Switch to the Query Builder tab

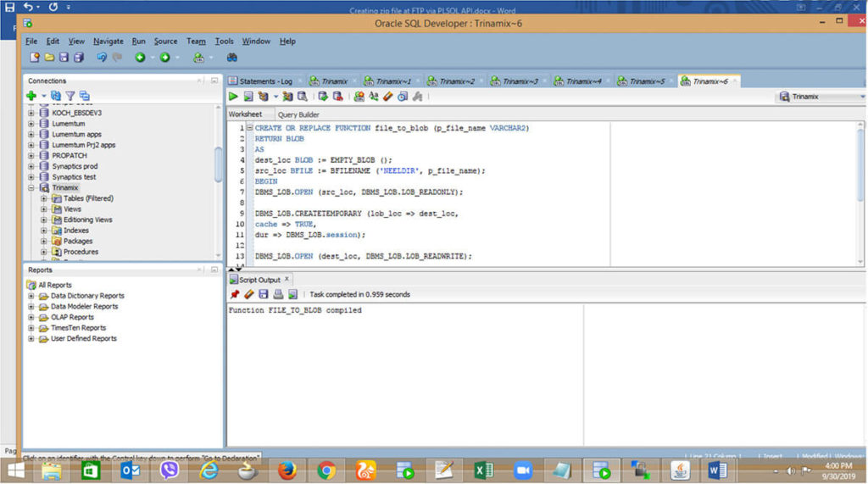(x=298, y=114)
